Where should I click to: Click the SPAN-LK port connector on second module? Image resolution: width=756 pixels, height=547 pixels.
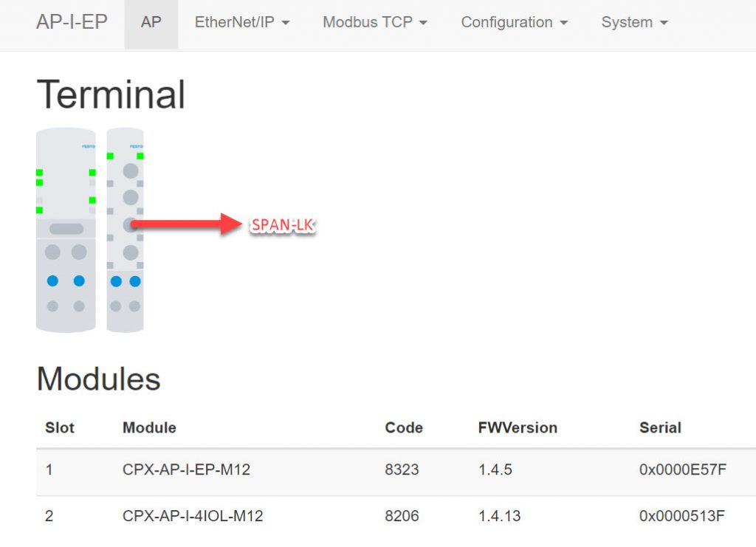pyautogui.click(x=131, y=224)
